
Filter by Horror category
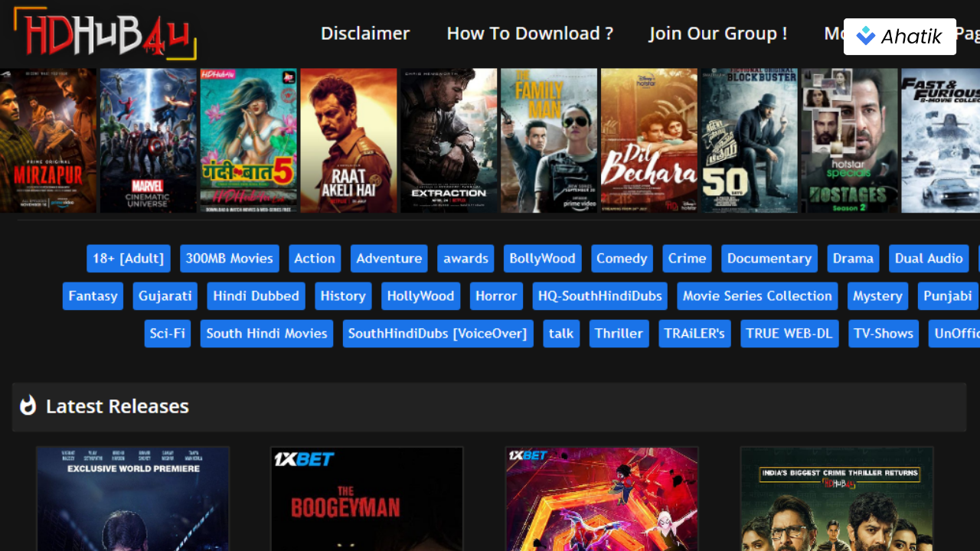tap(496, 296)
